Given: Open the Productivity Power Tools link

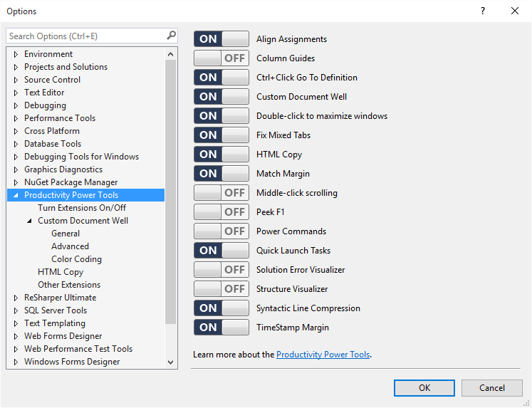Looking at the screenshot, I should tap(323, 355).
